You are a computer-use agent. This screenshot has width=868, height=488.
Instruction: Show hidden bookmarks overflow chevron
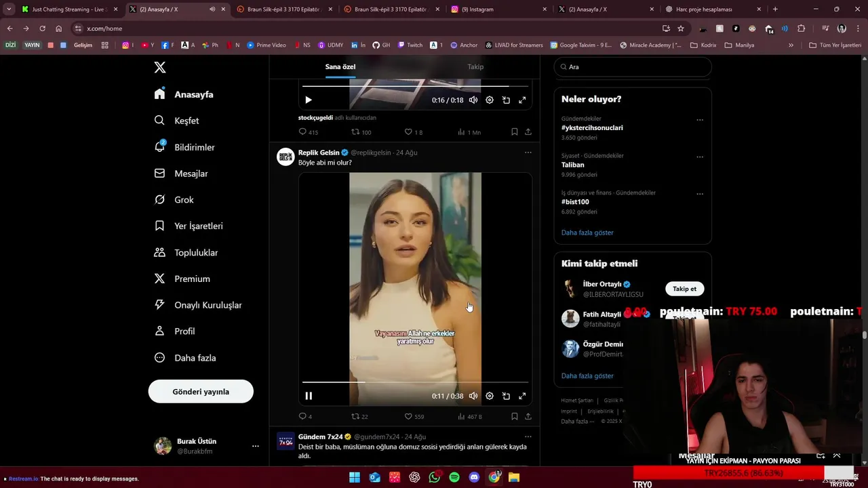[x=791, y=45]
